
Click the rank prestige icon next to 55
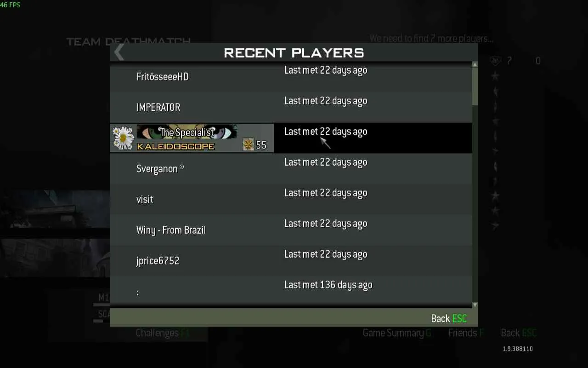click(248, 145)
